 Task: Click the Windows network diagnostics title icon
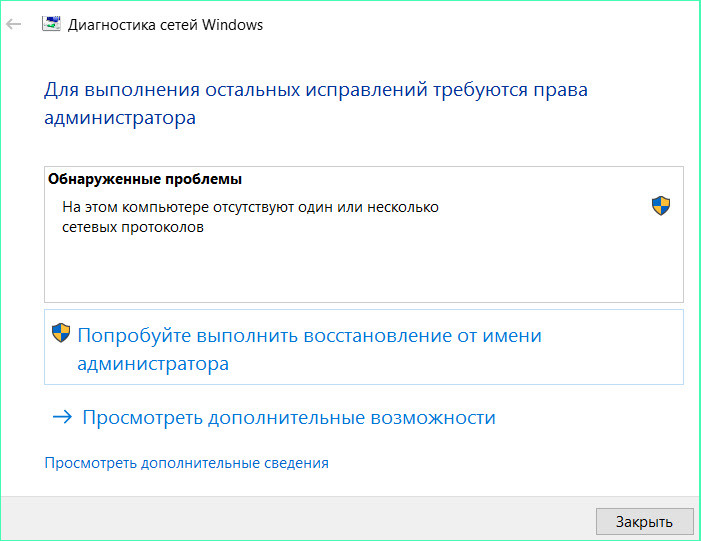pyautogui.click(x=49, y=24)
